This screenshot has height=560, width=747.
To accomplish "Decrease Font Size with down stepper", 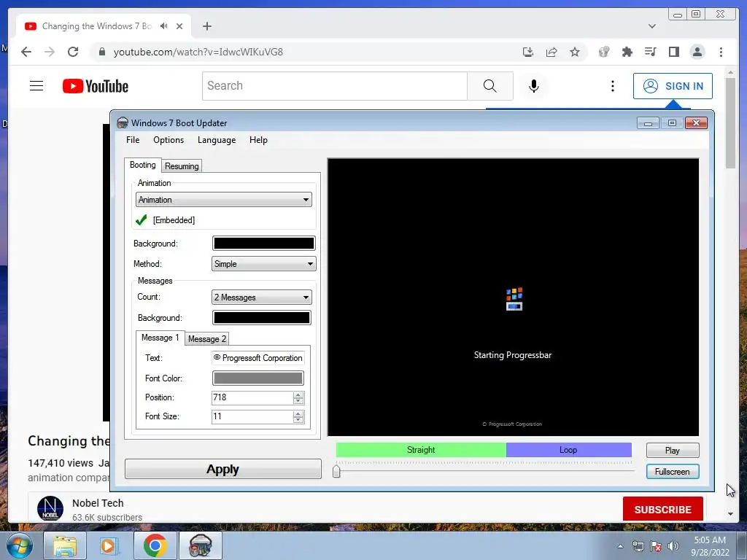I will 298,420.
